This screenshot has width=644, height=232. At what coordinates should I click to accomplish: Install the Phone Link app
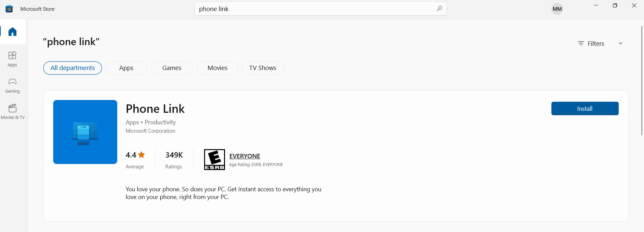click(x=585, y=108)
